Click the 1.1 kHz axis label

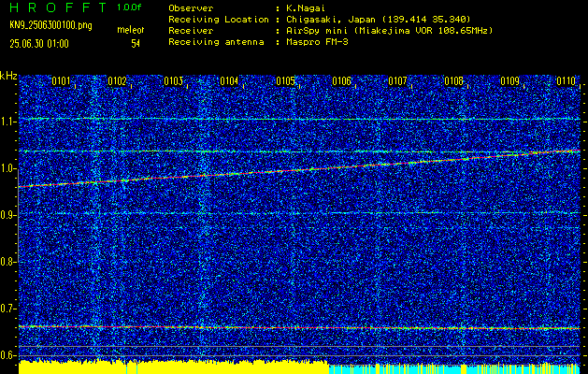pyautogui.click(x=7, y=122)
